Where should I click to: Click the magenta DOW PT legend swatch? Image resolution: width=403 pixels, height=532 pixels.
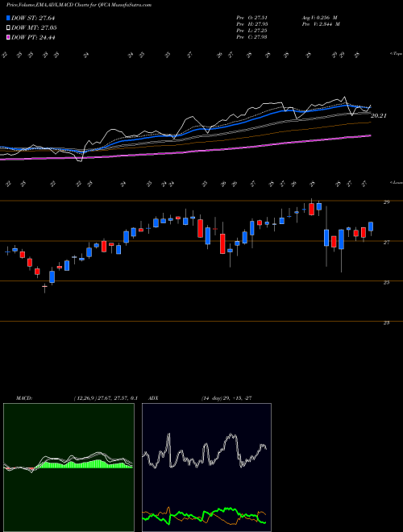click(8, 37)
